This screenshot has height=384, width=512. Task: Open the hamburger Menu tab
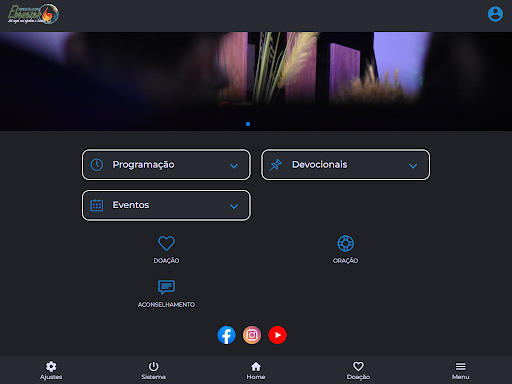pyautogui.click(x=461, y=370)
